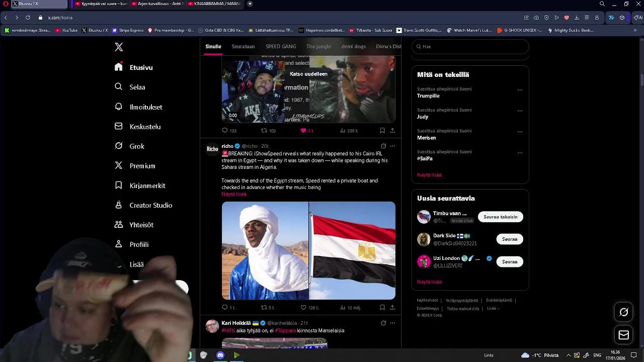This screenshot has width=644, height=362.
Task: Follow back Timbu vaan account
Action: pos(501,217)
